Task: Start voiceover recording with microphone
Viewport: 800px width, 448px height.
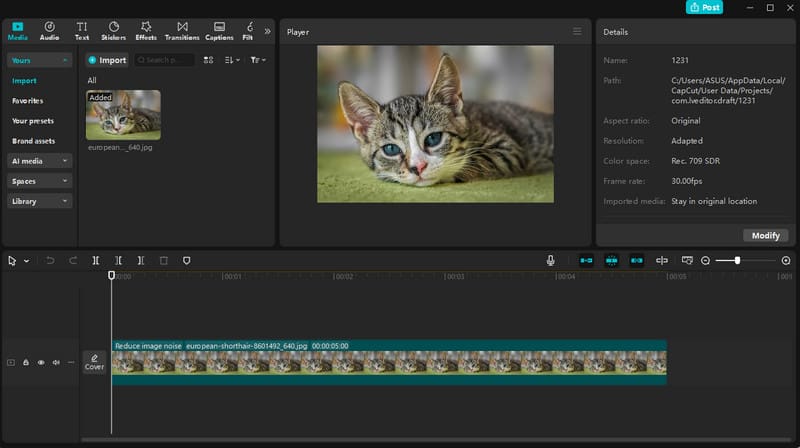Action: click(551, 260)
